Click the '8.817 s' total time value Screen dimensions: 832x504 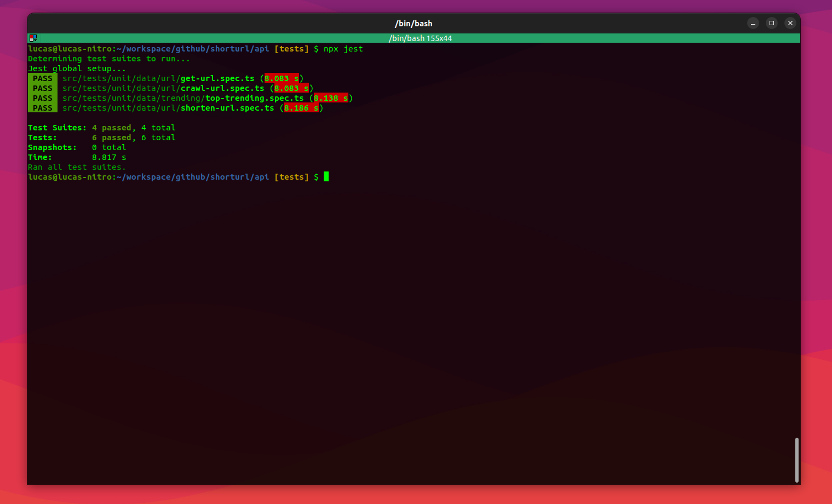tap(109, 157)
